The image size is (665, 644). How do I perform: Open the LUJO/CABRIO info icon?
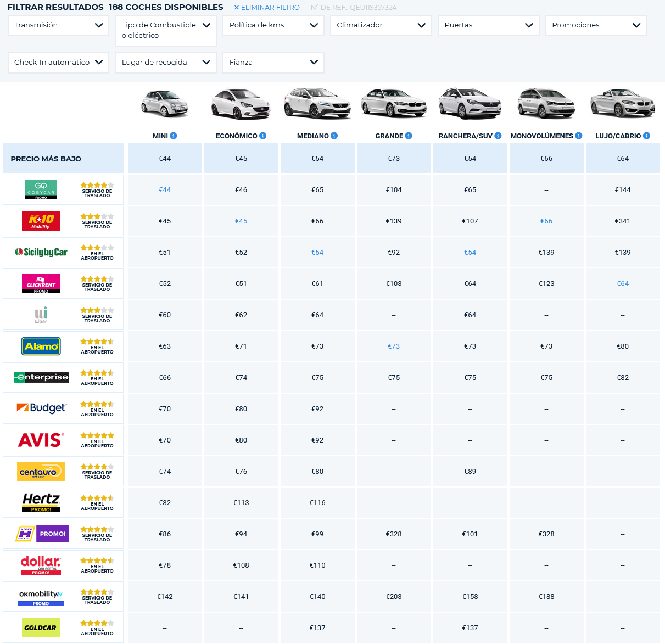tap(646, 136)
